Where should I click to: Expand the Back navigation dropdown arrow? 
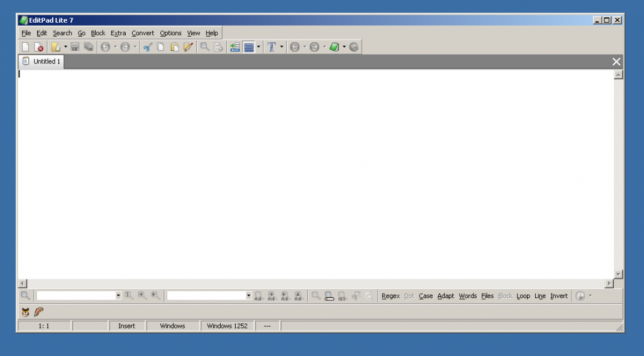coord(305,47)
